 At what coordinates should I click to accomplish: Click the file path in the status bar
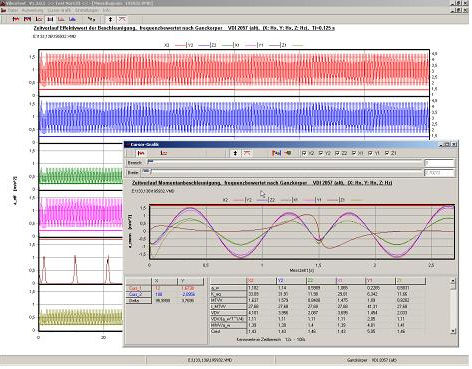[210, 360]
